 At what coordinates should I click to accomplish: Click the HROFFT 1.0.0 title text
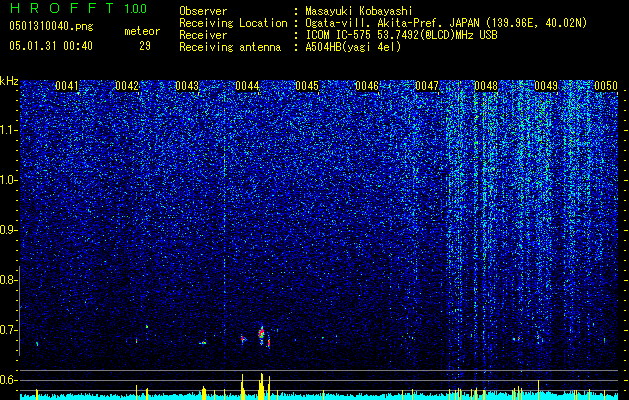tap(78, 8)
